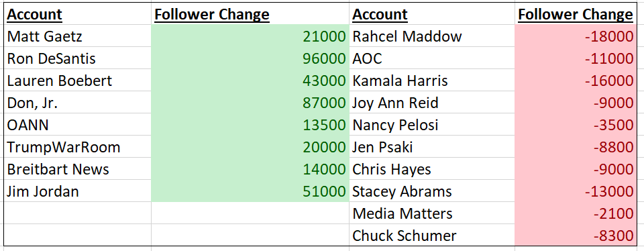
Task: Select the TrumpWarRoom cell
Action: click(78, 147)
